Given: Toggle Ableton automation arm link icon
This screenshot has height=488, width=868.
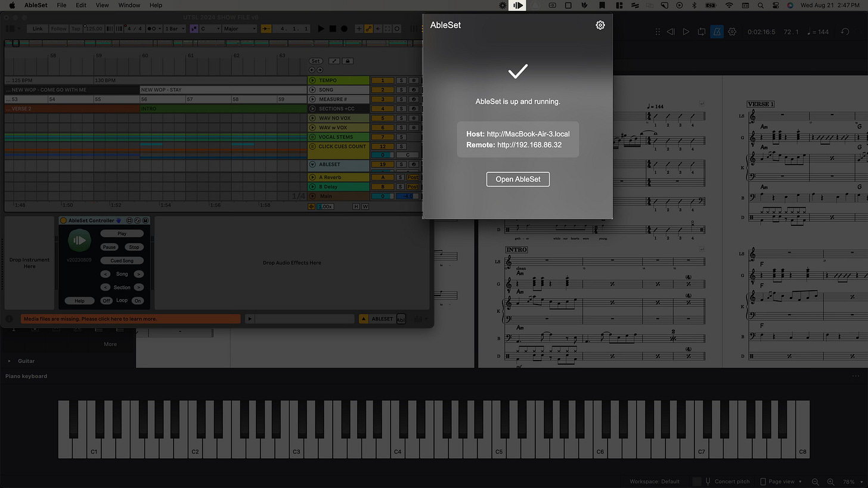Looking at the screenshot, I should [x=368, y=29].
